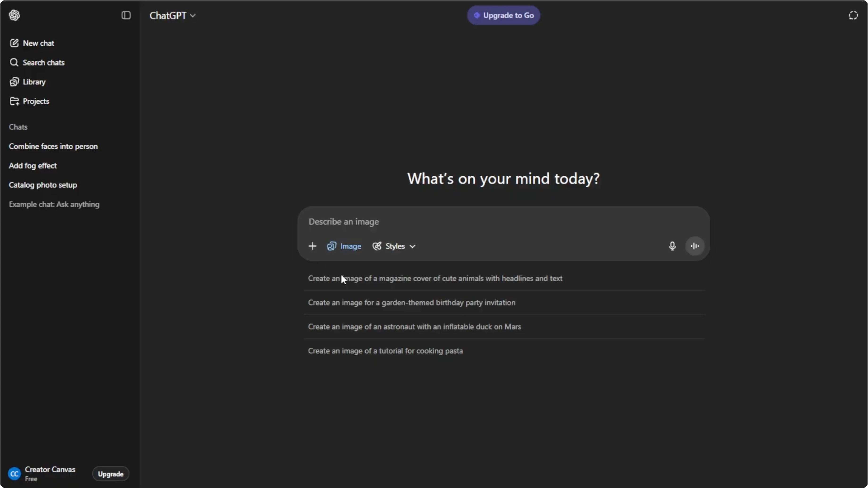Click the Projects folder icon
Screen dimensions: 868x488
pos(14,101)
